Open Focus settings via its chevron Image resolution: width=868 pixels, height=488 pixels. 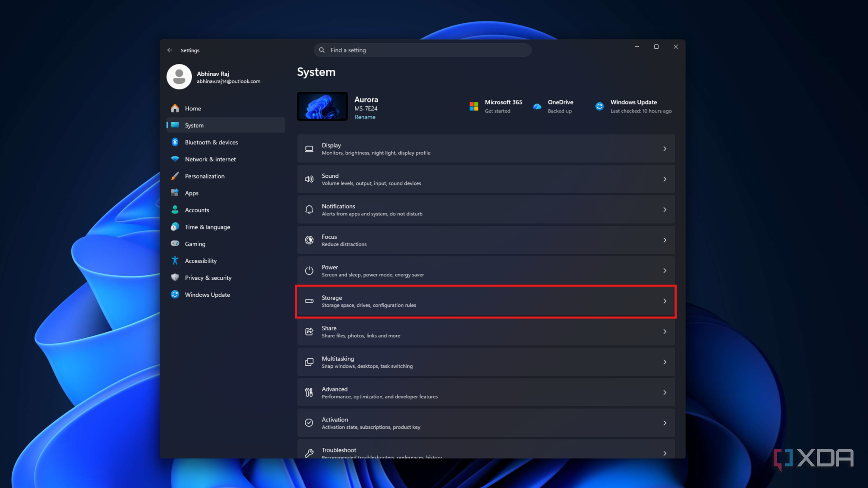[665, 240]
